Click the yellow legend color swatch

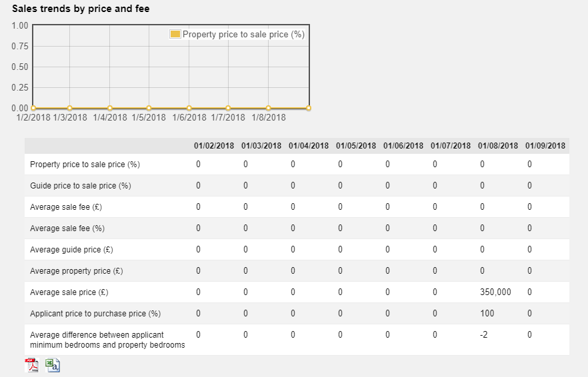(x=175, y=35)
